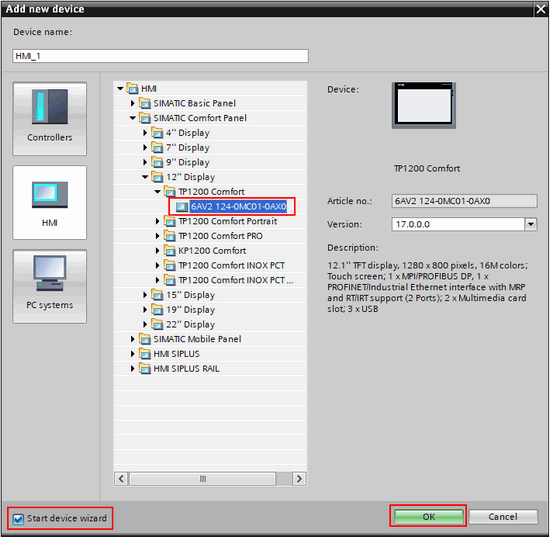The height and width of the screenshot is (537, 550).
Task: Select the PC systems device category
Action: pos(49,286)
